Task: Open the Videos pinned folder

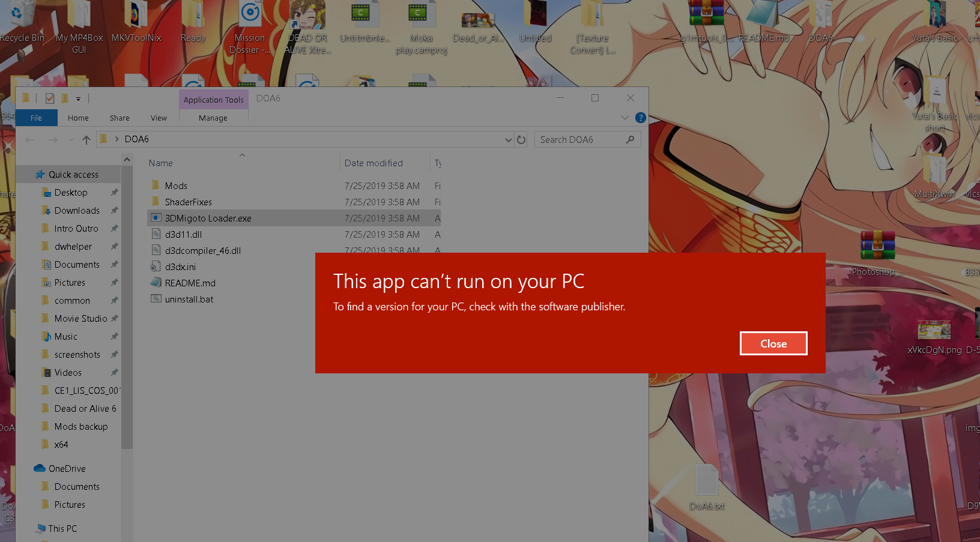Action: click(68, 372)
